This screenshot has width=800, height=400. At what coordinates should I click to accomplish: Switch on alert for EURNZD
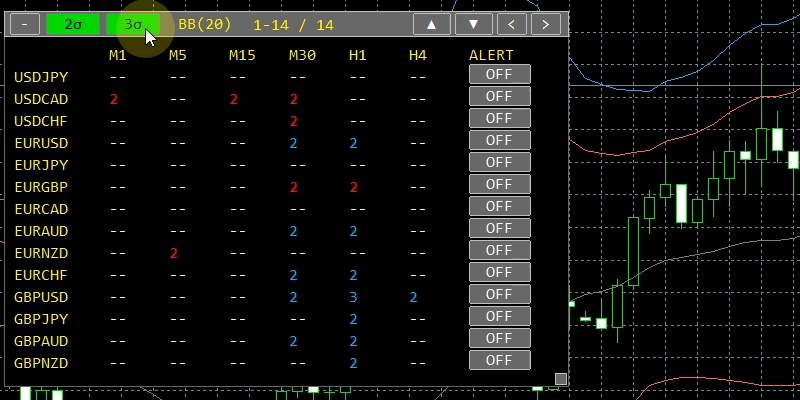point(499,250)
